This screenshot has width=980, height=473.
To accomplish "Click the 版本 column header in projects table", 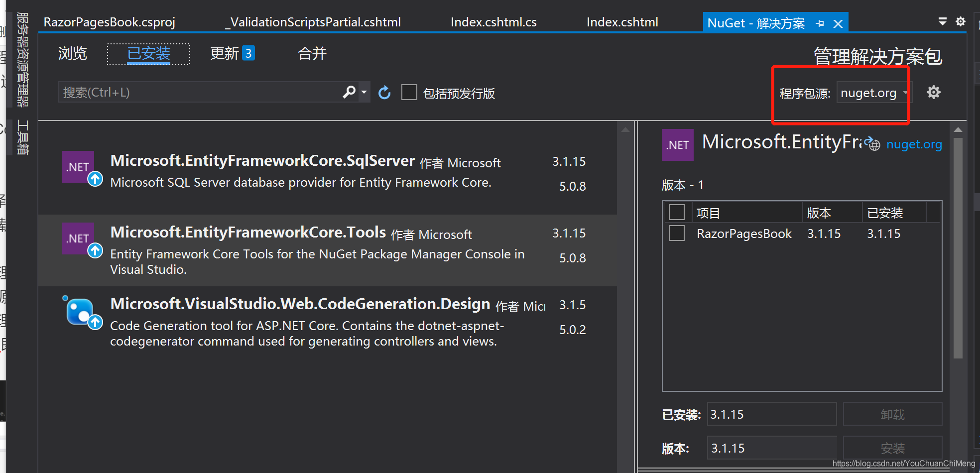I will [832, 213].
